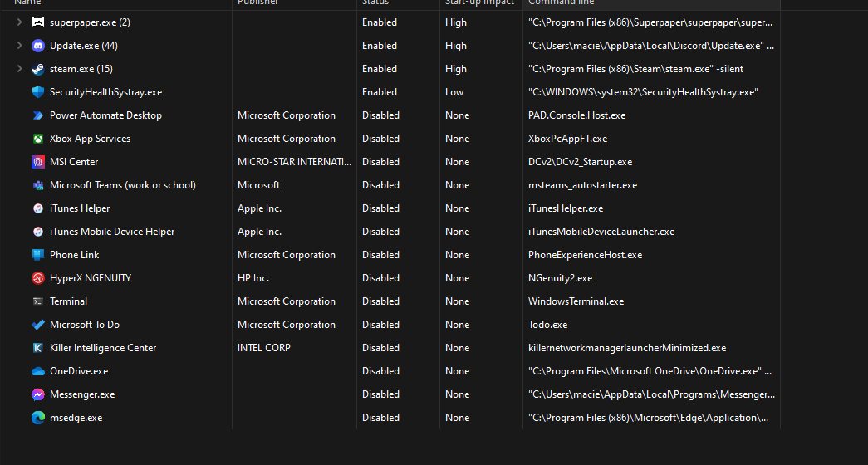Viewport: 868px width, 465px height.
Task: Click the msedge.exe Edge icon
Action: pos(38,418)
